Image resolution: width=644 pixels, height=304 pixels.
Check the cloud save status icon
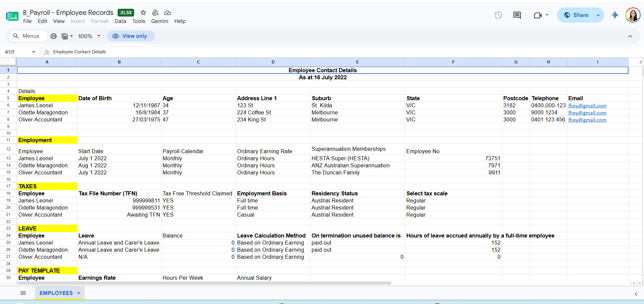point(167,12)
